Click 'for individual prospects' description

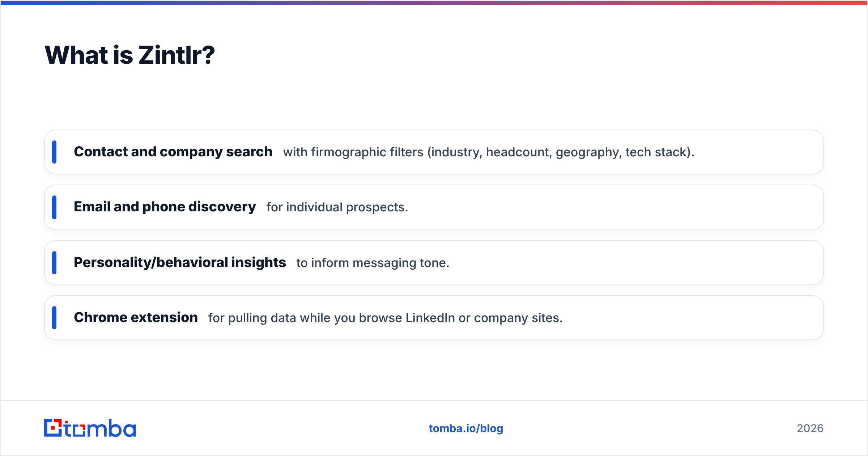point(337,207)
